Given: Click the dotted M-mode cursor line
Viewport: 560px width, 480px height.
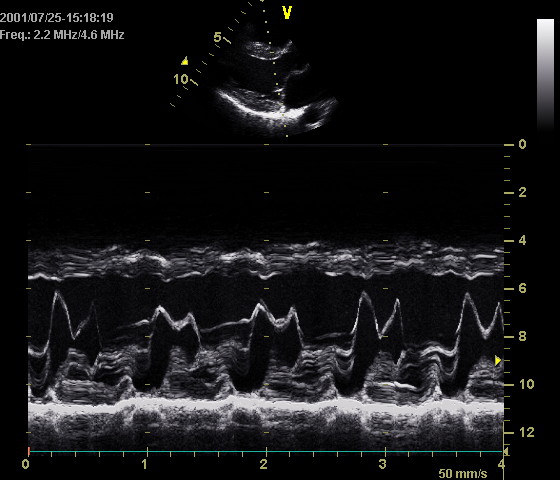Looking at the screenshot, I should [x=274, y=68].
